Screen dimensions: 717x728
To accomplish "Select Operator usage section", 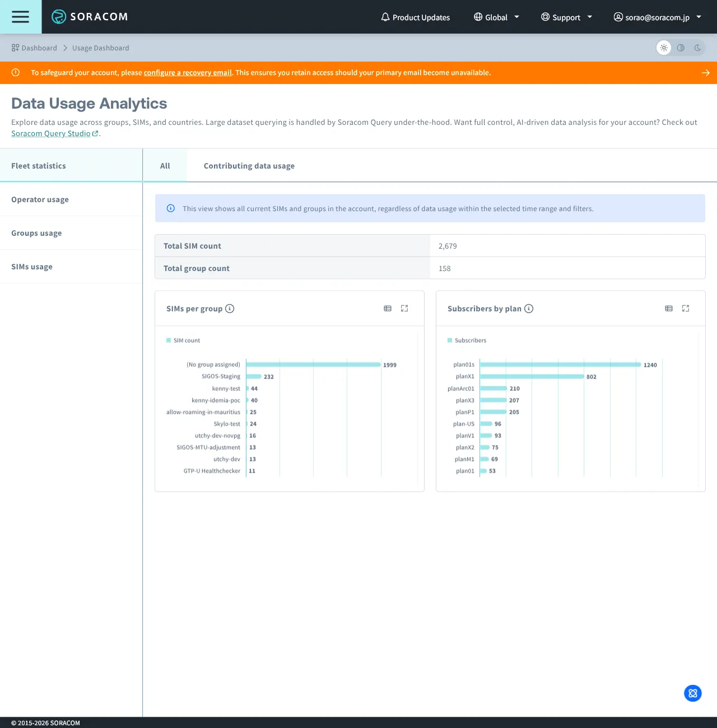I will 71,199.
